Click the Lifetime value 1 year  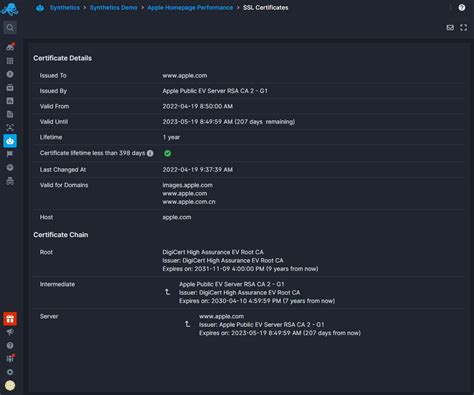pos(171,137)
